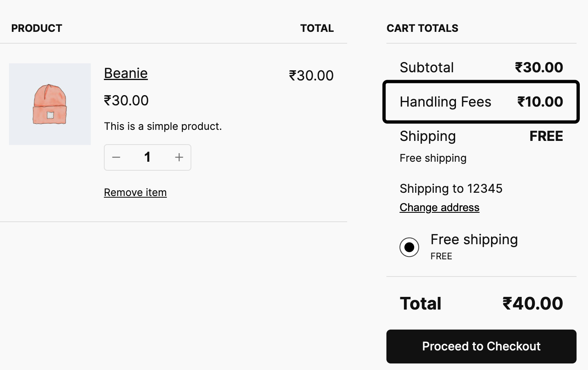Screen dimensions: 588x370
Task: Click the CART TOTALS heading
Action: [422, 28]
